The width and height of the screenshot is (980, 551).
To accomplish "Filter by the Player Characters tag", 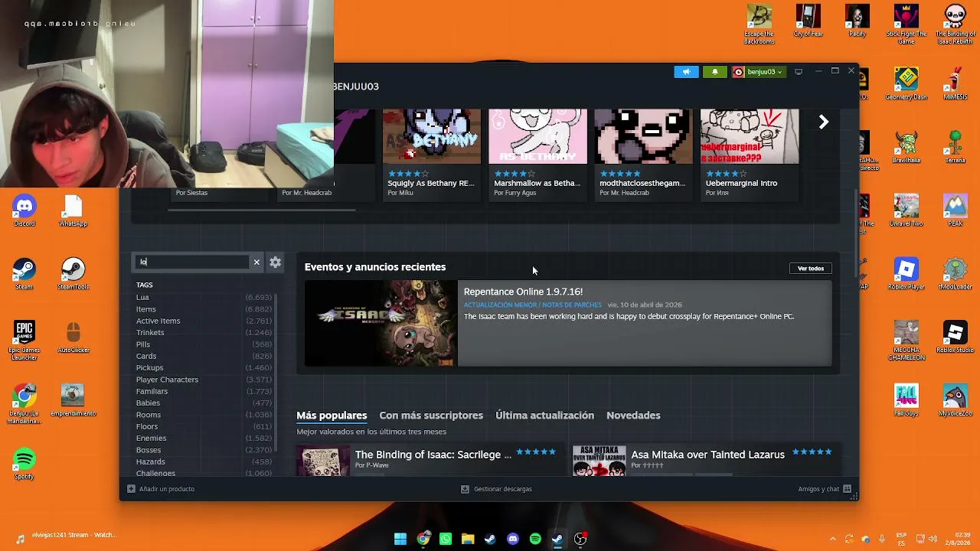I will pos(167,380).
